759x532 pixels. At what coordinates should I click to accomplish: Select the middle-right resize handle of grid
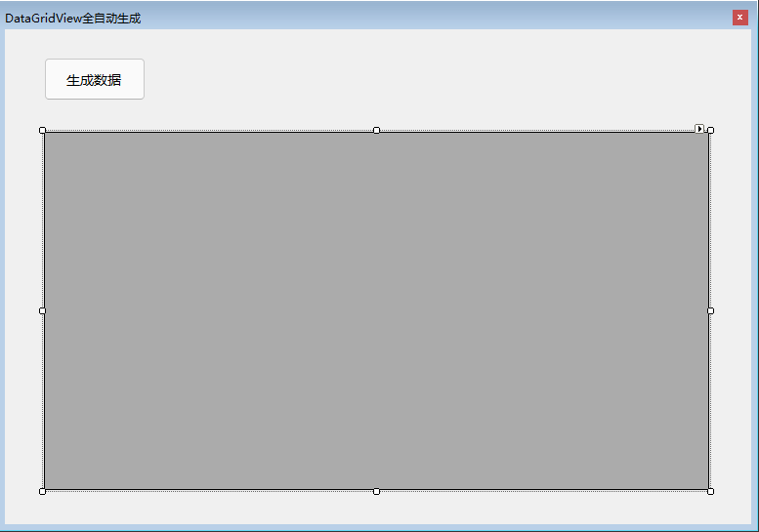[x=710, y=311]
